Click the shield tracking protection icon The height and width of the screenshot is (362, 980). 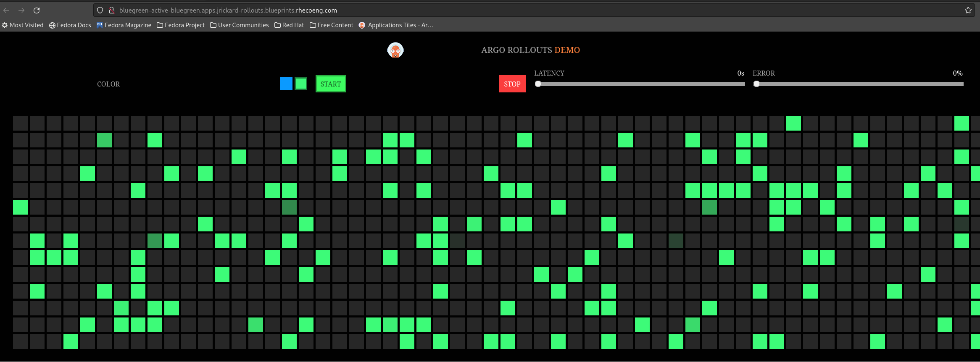coord(100,10)
